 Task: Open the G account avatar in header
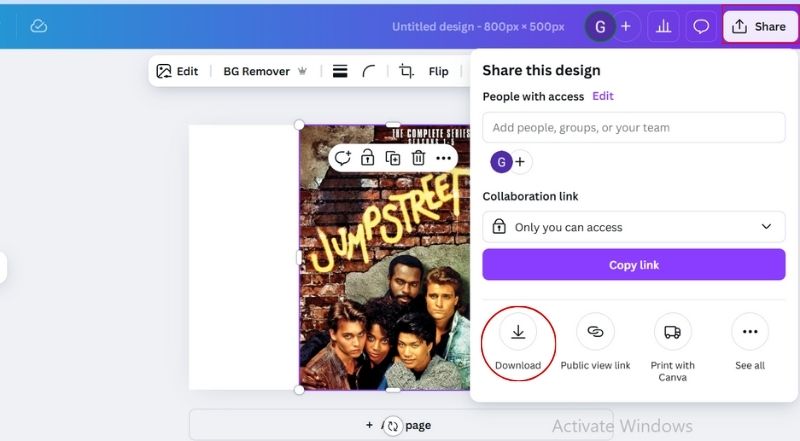[x=600, y=27]
